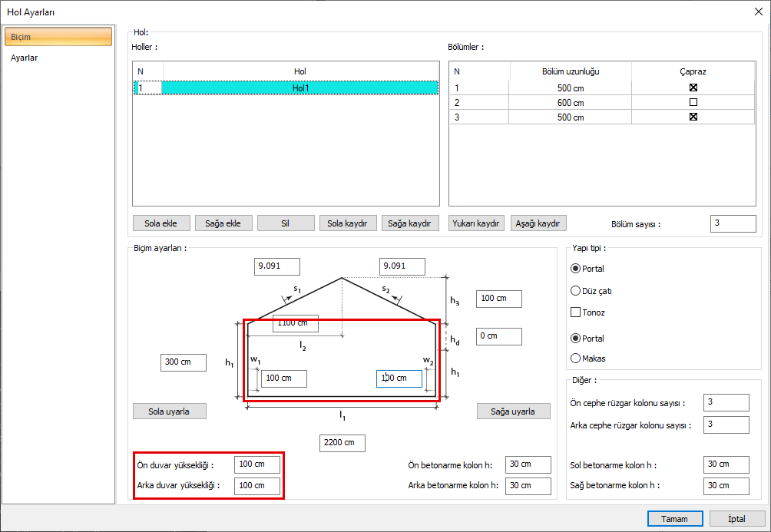Click the Bölüm sayısı input field
The width and height of the screenshot is (771, 532).
733,223
